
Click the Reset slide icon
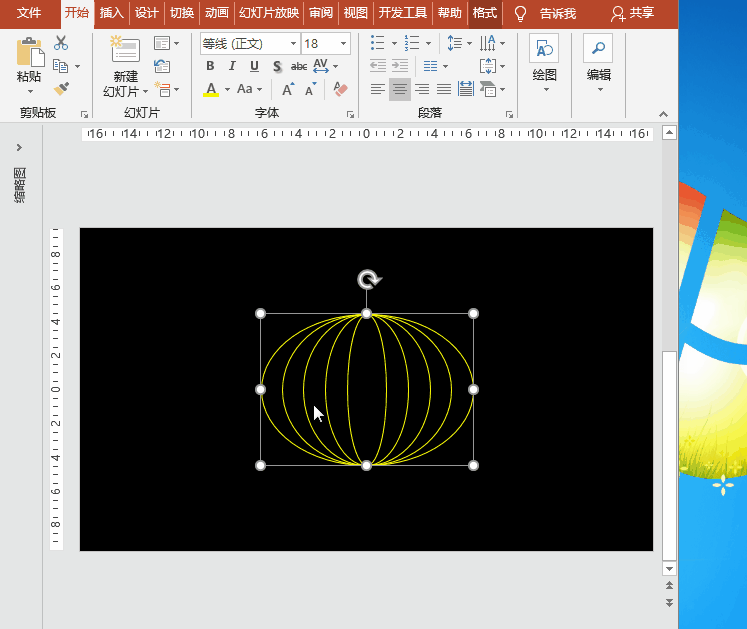(162, 66)
